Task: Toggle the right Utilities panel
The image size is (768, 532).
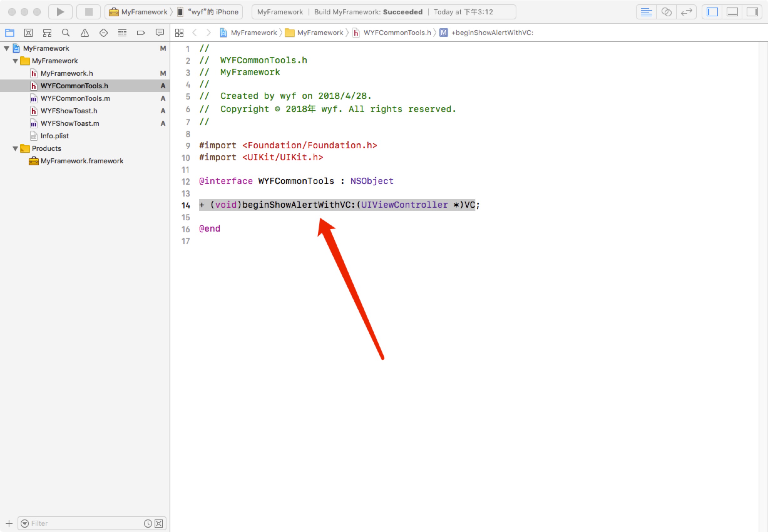Action: 752,12
